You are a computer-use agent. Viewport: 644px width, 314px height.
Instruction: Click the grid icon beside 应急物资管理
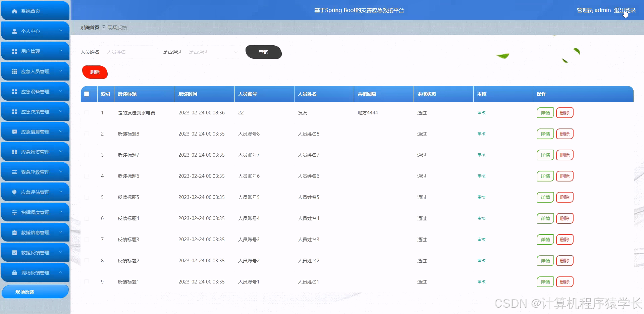tap(14, 152)
